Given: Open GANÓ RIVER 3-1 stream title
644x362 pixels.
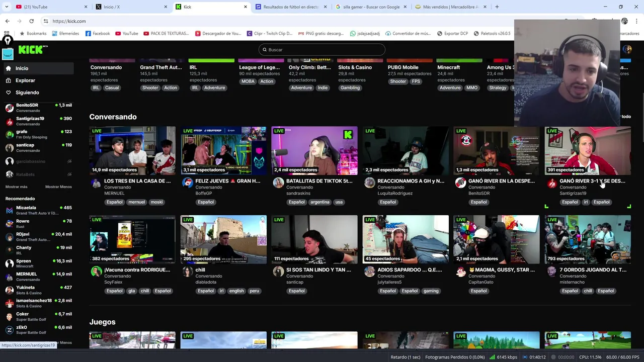Looking at the screenshot, I should coord(592,181).
